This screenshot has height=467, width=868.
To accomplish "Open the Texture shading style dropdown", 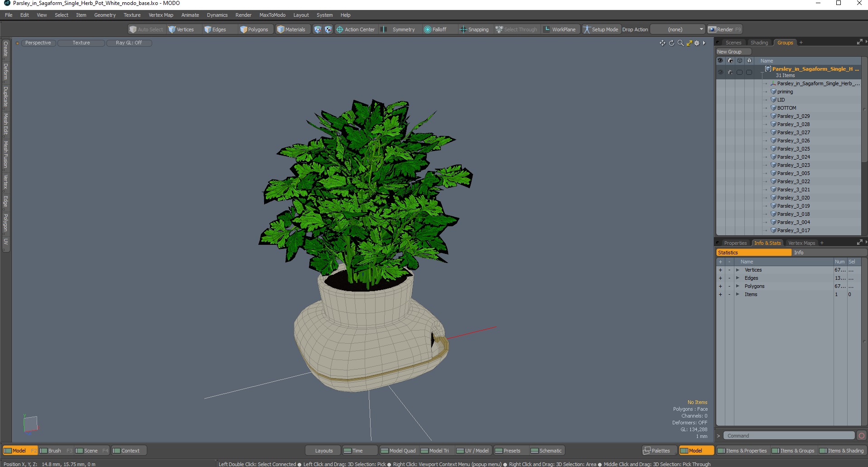I will pyautogui.click(x=81, y=43).
